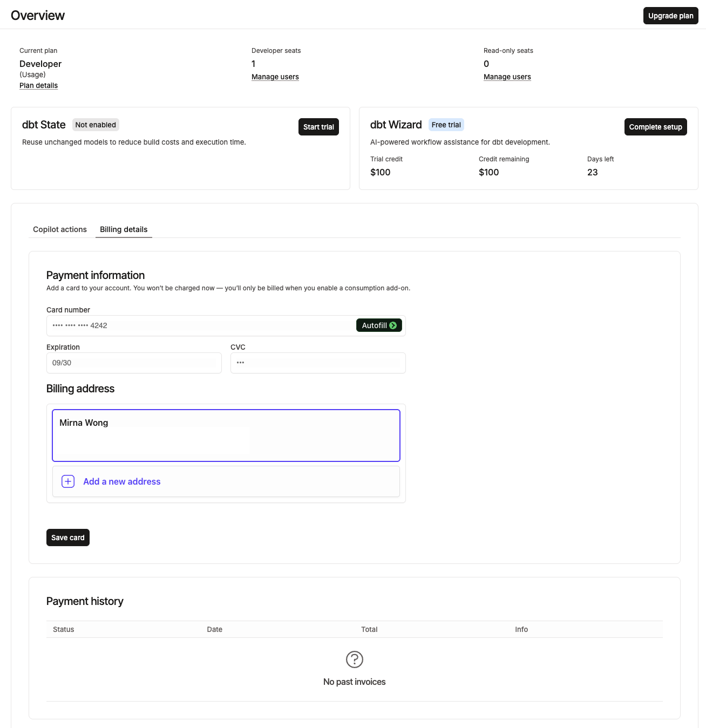Focus the CVC field
This screenshot has height=728, width=706.
318,363
